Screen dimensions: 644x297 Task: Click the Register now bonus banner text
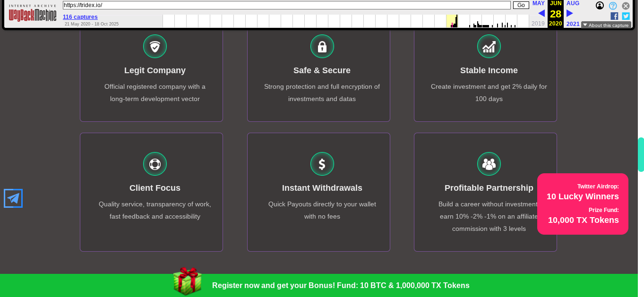click(x=341, y=286)
